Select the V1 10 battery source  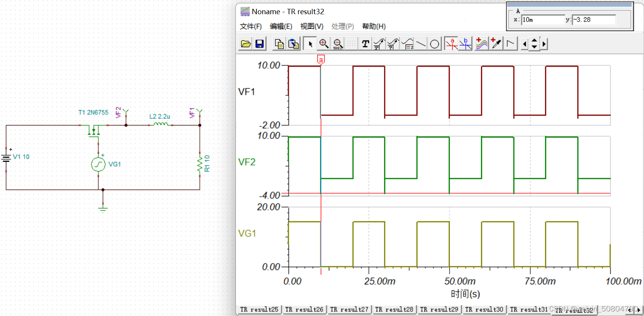(6, 158)
